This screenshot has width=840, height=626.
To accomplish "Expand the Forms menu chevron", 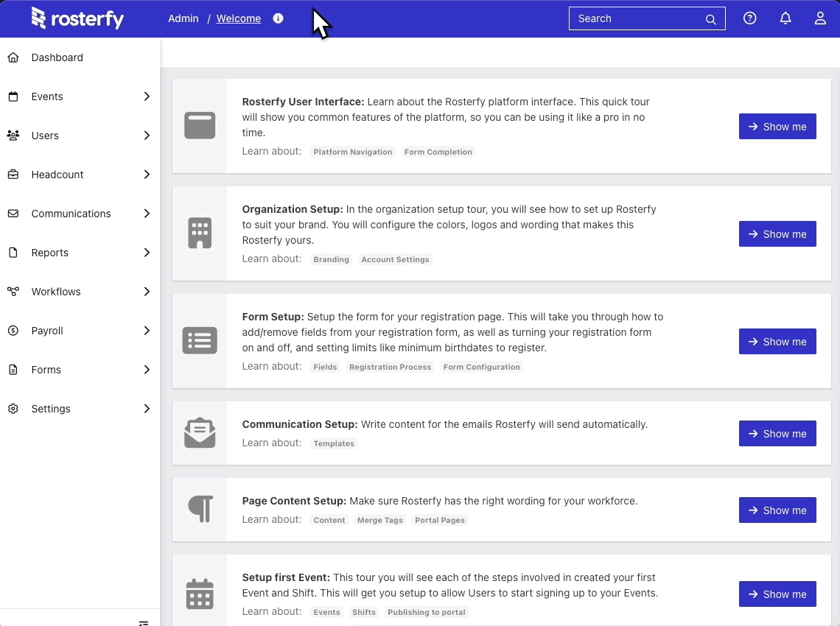I will [x=147, y=370].
